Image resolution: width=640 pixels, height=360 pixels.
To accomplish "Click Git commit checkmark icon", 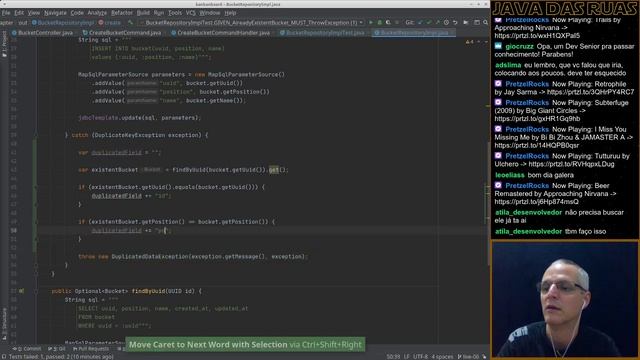I will tap(429, 22).
